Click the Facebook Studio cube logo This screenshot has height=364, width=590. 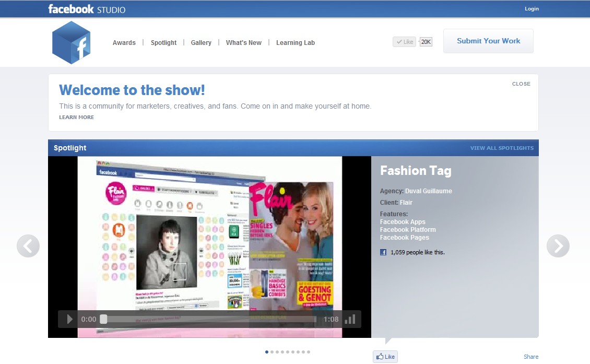tap(72, 42)
